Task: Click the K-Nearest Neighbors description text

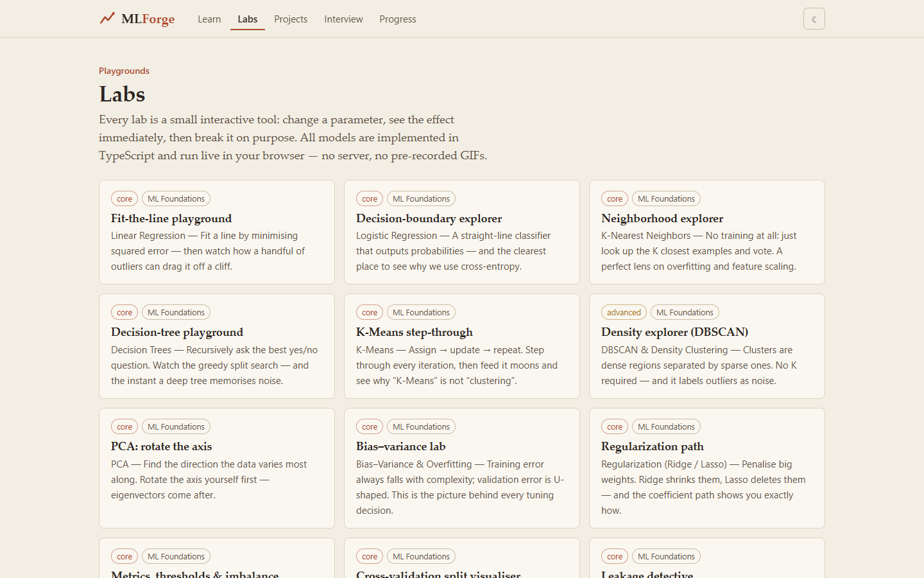Action: click(x=699, y=251)
